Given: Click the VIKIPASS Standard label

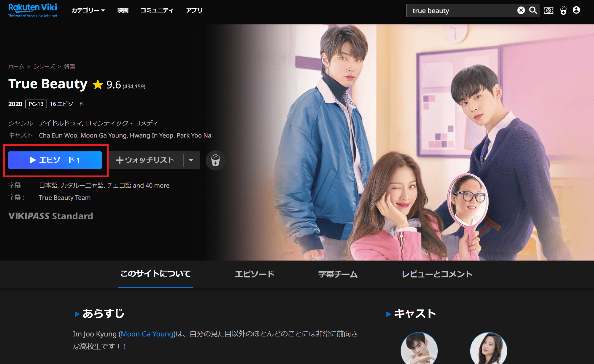Looking at the screenshot, I should click(x=51, y=216).
